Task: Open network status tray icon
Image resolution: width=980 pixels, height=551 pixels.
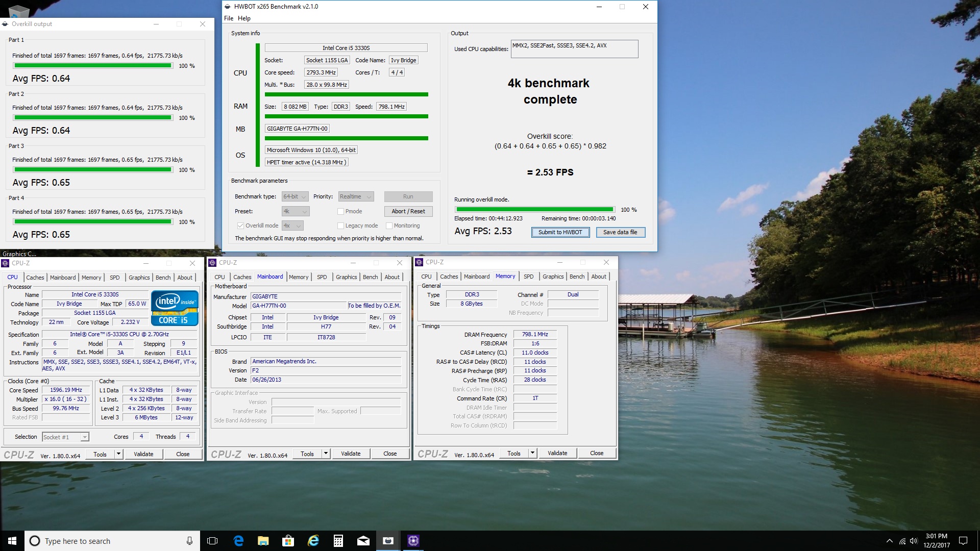Action: 902,541
